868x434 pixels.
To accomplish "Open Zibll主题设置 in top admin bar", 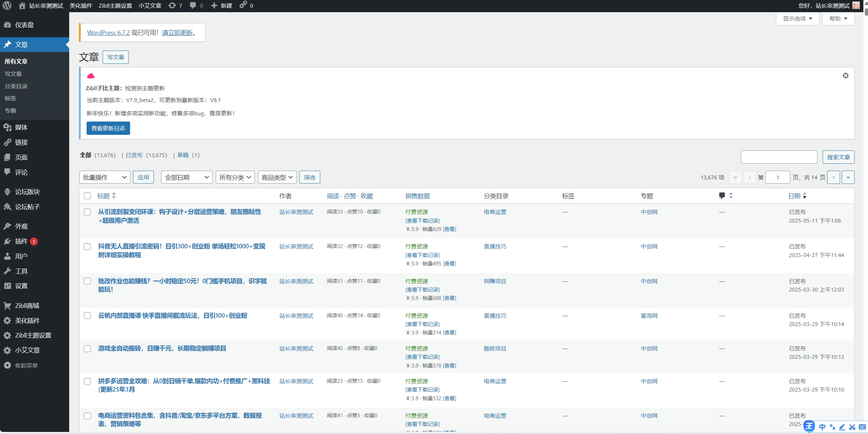I will point(115,6).
